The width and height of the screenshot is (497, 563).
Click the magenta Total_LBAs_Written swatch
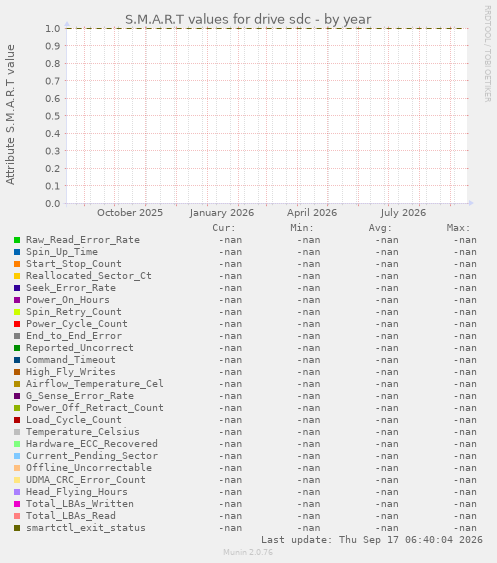17,504
